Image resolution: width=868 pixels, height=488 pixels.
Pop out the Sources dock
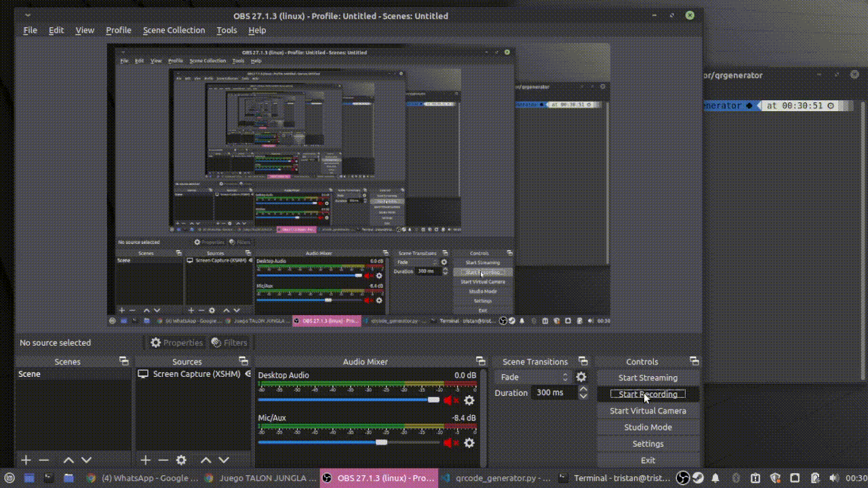tap(243, 361)
